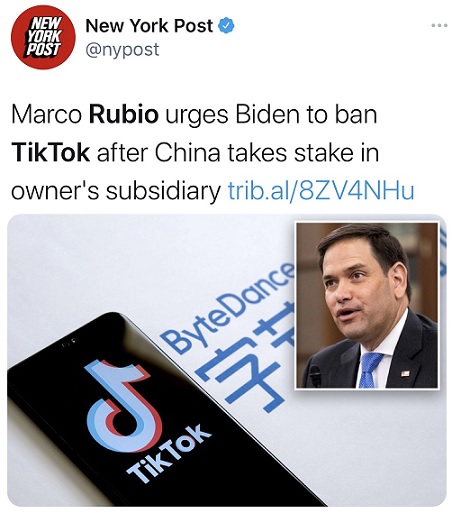Click the phone's front camera notch
This screenshot has width=452, height=513.
[68, 342]
